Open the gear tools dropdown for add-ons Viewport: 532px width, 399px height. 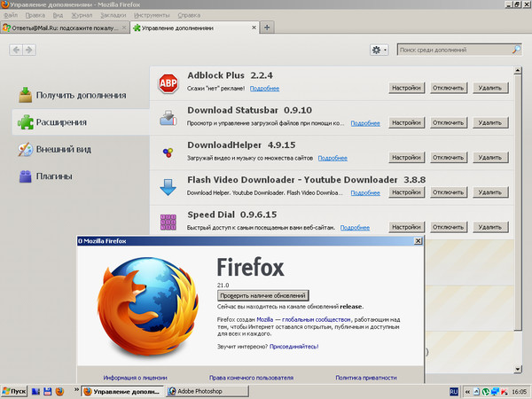(379, 50)
